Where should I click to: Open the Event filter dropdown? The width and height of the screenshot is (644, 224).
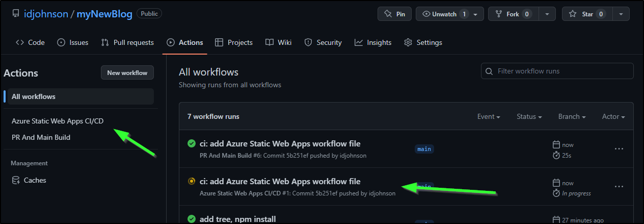coord(489,116)
